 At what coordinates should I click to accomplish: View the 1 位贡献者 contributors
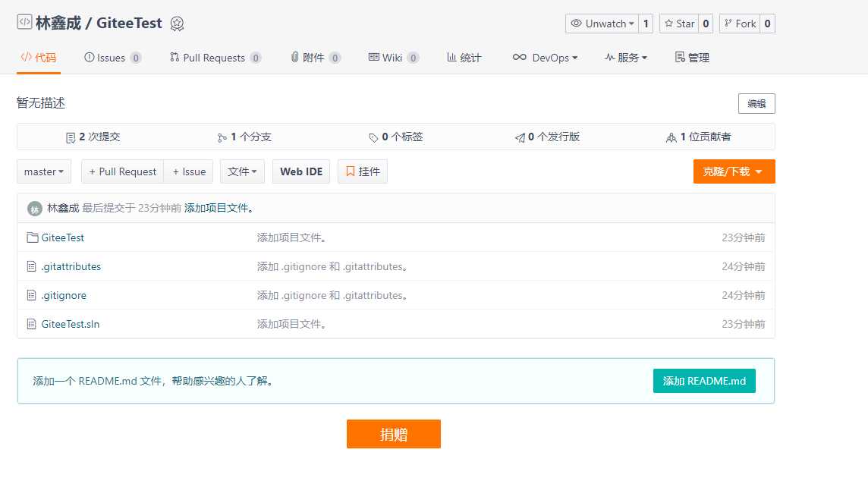[699, 137]
